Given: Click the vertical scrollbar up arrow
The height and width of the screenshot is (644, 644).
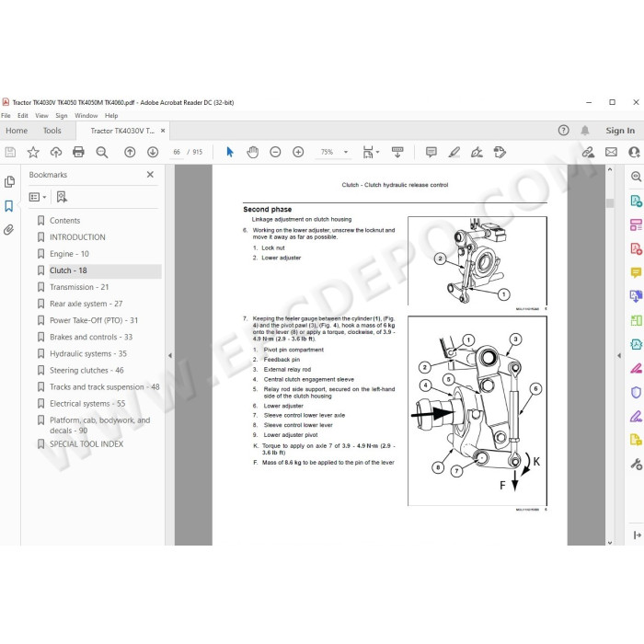Looking at the screenshot, I should click(x=610, y=169).
